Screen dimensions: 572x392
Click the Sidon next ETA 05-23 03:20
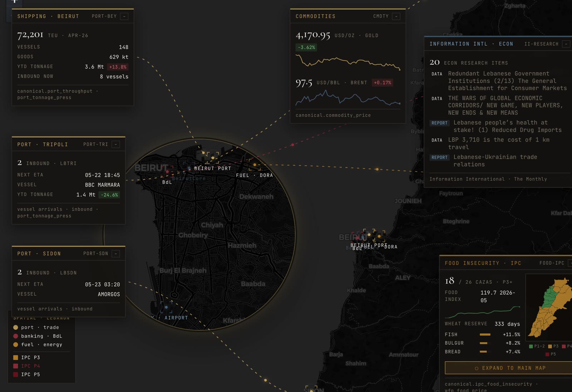[x=102, y=285]
